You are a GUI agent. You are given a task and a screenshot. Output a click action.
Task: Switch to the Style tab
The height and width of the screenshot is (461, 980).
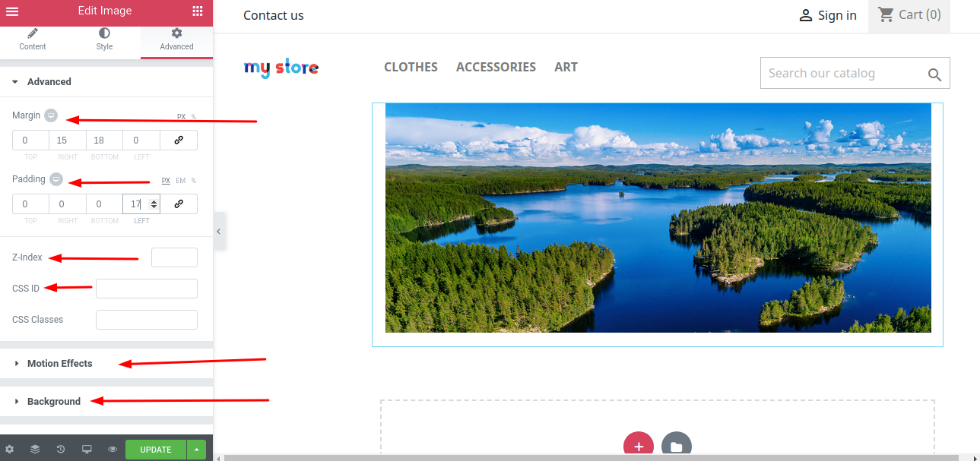[x=104, y=39]
